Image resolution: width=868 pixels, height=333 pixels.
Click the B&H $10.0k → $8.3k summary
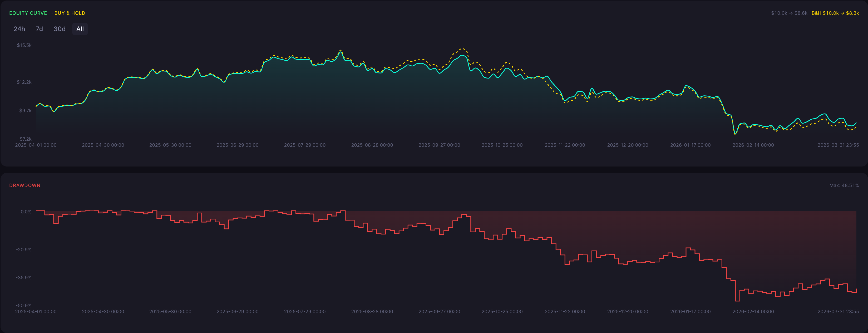tap(835, 13)
